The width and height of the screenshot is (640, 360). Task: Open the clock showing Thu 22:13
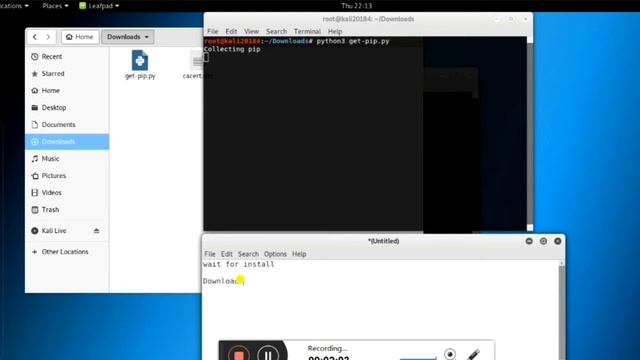click(356, 6)
